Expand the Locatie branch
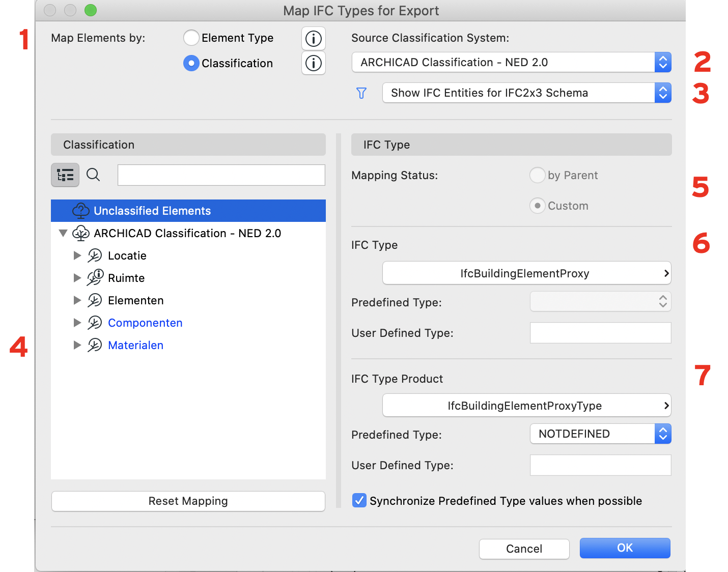The height and width of the screenshot is (572, 728). (x=77, y=255)
